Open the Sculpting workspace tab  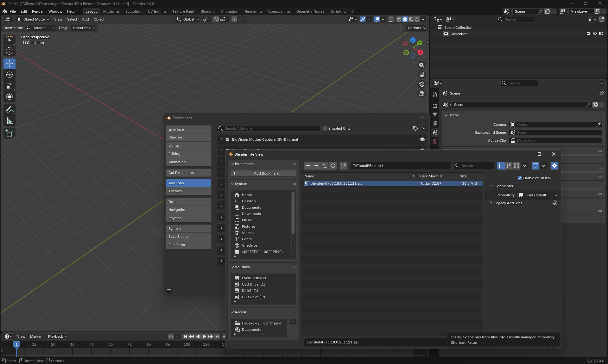point(133,11)
